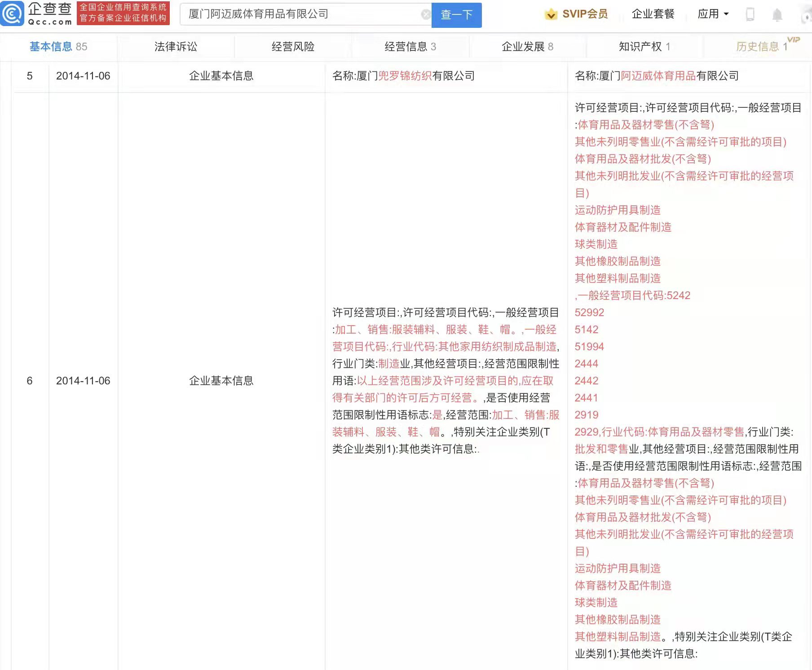Click row number 6 cell

click(x=30, y=381)
